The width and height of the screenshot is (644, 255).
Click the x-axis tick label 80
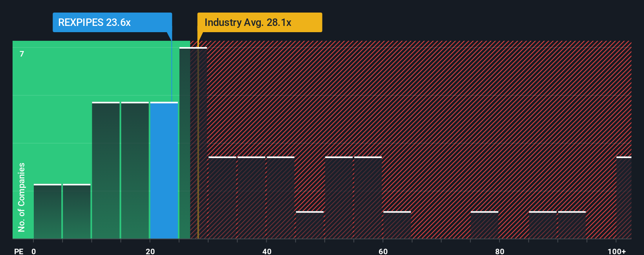pyautogui.click(x=499, y=251)
